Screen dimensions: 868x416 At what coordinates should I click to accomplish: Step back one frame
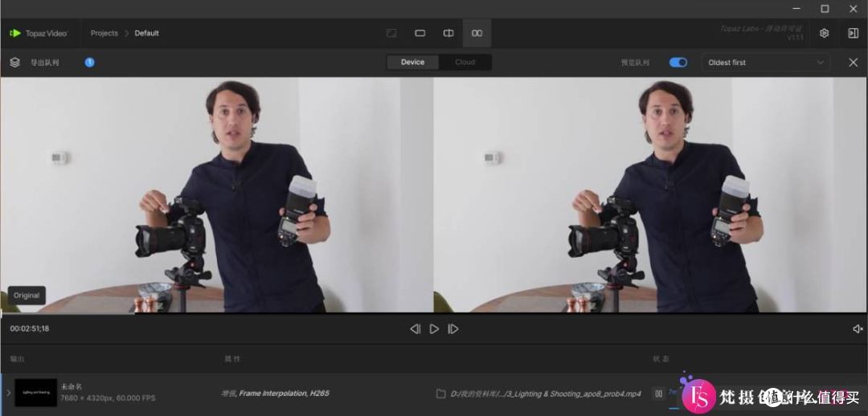[x=416, y=329]
